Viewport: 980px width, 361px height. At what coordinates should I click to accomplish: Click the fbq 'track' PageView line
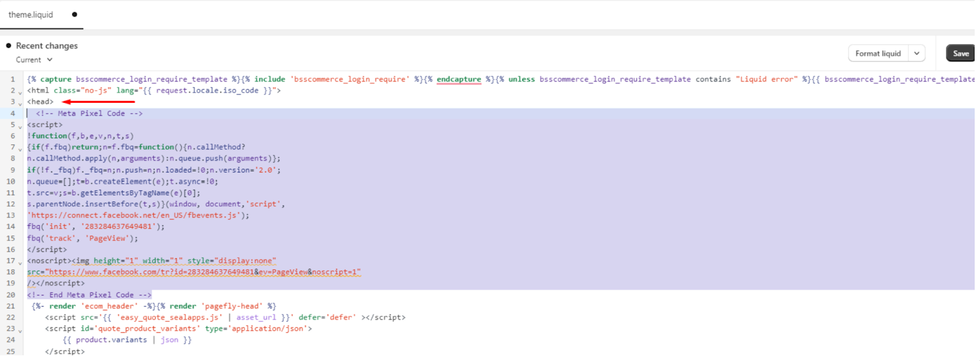[x=83, y=238]
